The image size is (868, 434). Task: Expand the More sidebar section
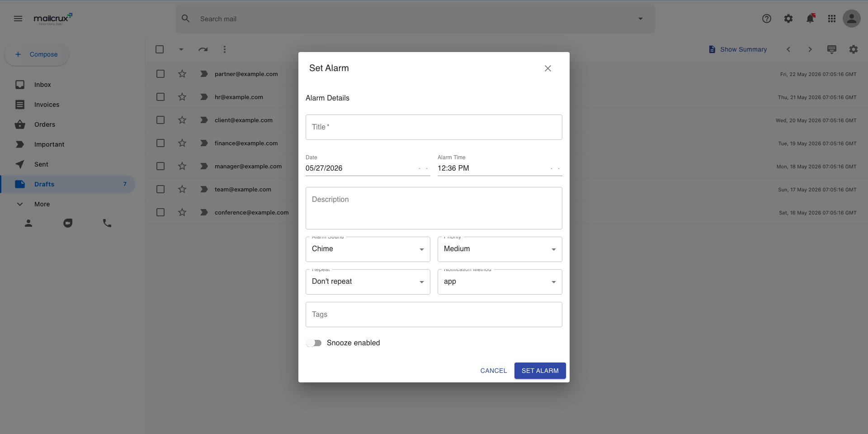(68, 204)
